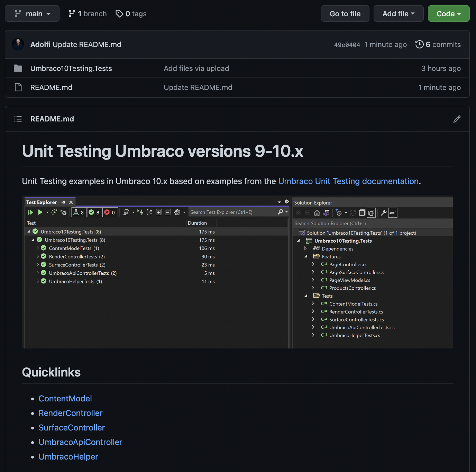Screen dimensions: 476x472
Task: Click the Solution Explorer Home icon
Action: (317, 213)
